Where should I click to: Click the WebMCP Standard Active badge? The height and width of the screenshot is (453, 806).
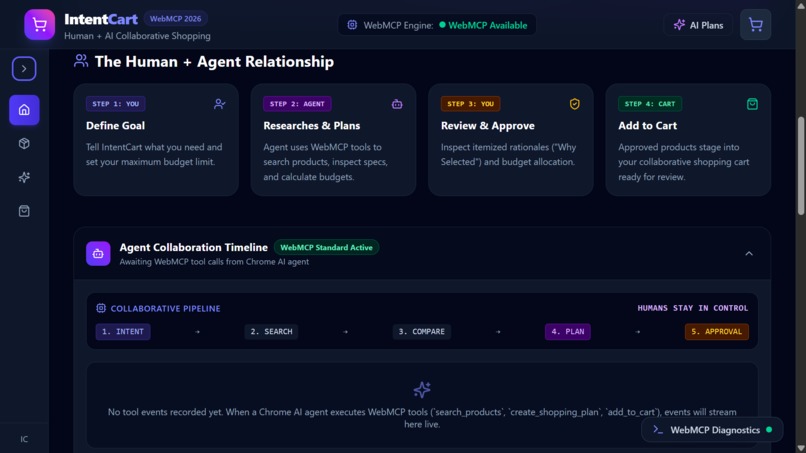(326, 247)
